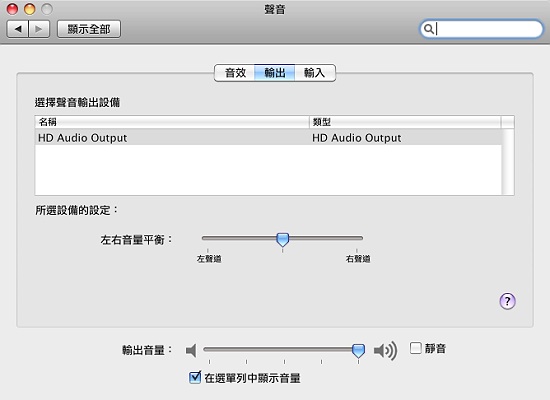The width and height of the screenshot is (550, 400).
Task: Click the loud volume speaker icon
Action: [x=385, y=350]
